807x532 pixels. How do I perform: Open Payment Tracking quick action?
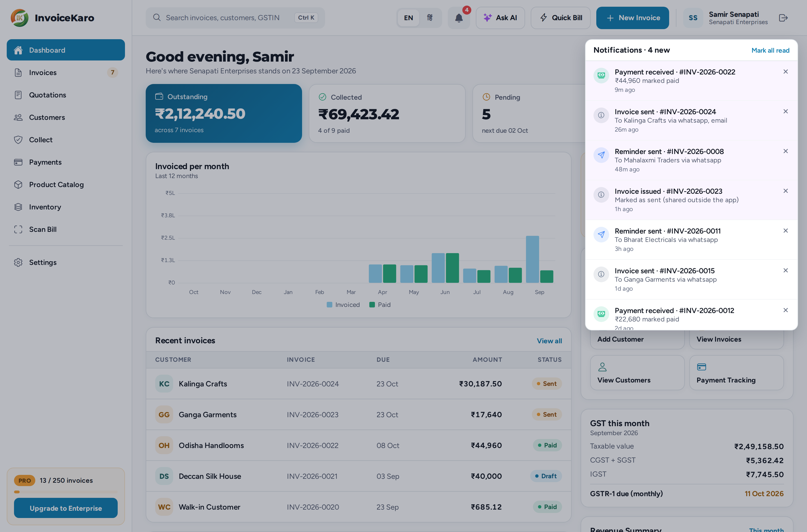pos(736,372)
